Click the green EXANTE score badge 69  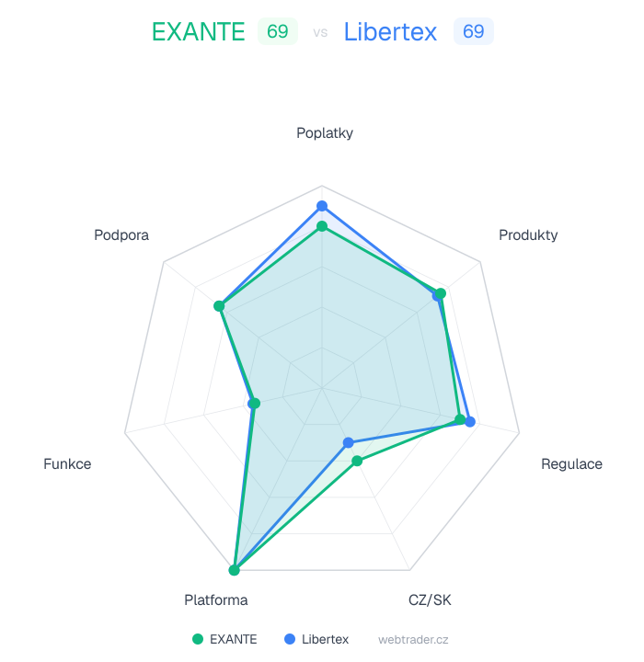click(x=277, y=32)
